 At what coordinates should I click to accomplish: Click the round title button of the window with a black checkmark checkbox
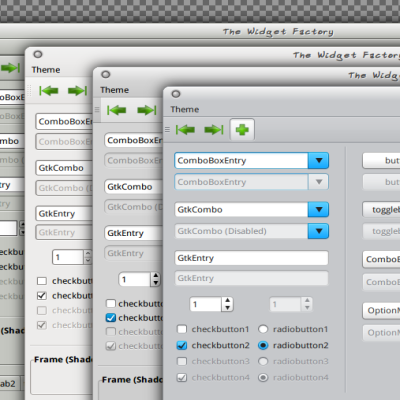pos(38,54)
